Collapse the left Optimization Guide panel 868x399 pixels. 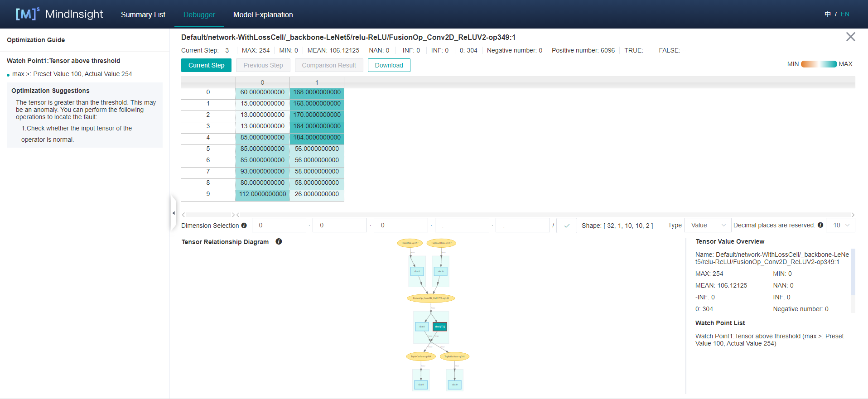coord(173,213)
